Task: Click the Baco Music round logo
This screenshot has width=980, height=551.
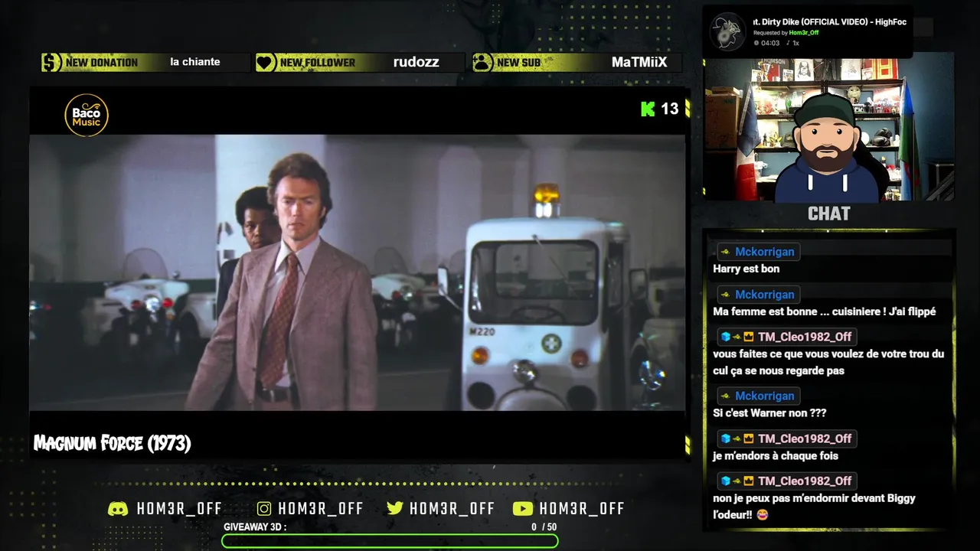Action: point(87,116)
